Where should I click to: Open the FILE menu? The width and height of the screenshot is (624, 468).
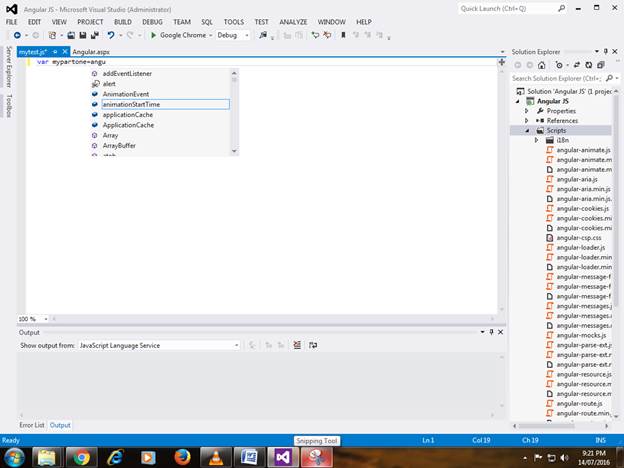click(12, 22)
